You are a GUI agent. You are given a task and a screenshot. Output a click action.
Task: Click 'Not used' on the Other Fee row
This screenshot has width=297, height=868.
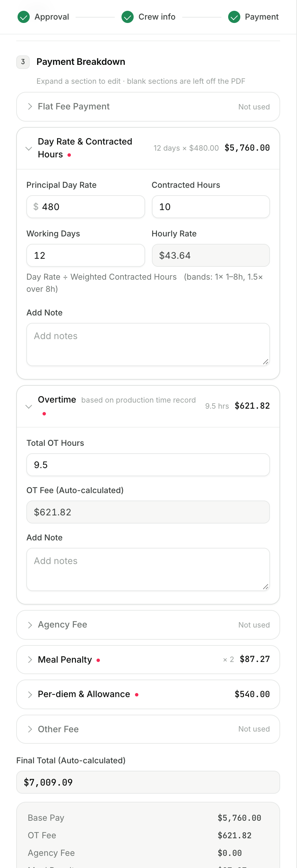pos(254,729)
